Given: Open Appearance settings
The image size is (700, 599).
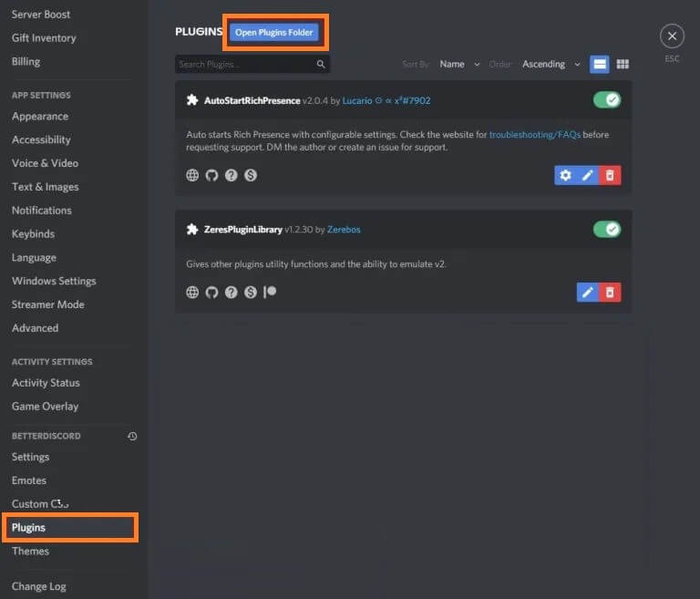Looking at the screenshot, I should (40, 117).
